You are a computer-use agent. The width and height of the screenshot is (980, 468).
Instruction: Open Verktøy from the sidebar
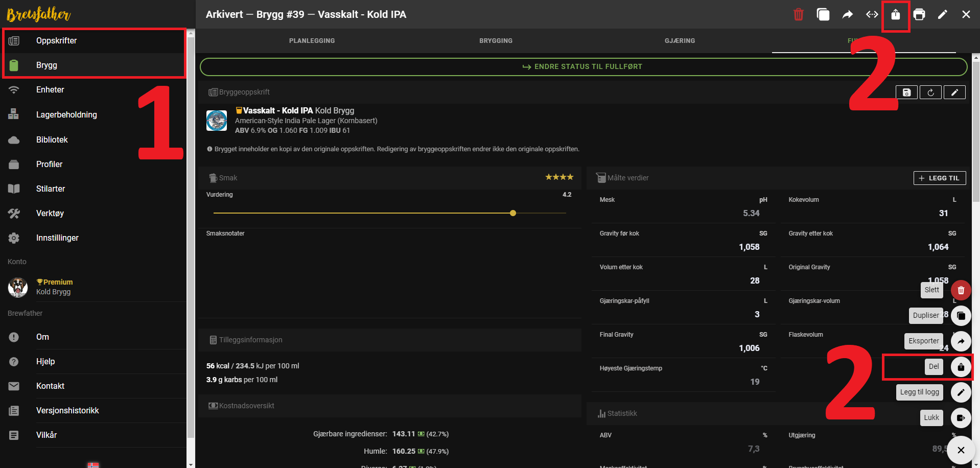(x=50, y=213)
